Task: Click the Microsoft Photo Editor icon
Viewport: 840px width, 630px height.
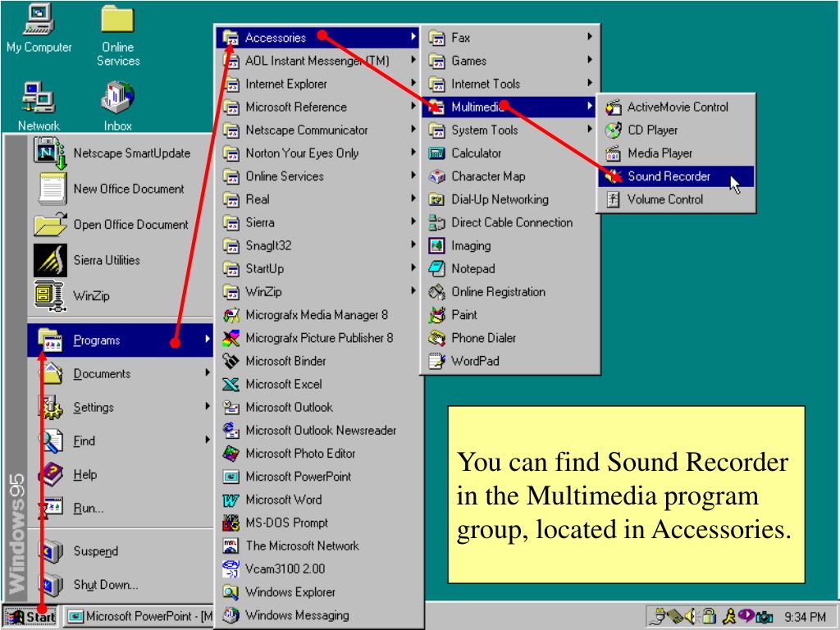Action: click(231, 454)
